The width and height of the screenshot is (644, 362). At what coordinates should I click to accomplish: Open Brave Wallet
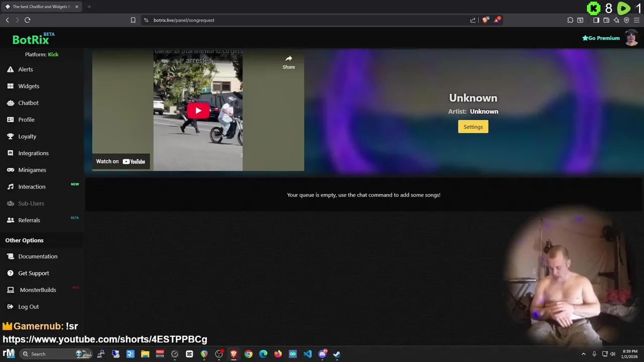(x=606, y=20)
